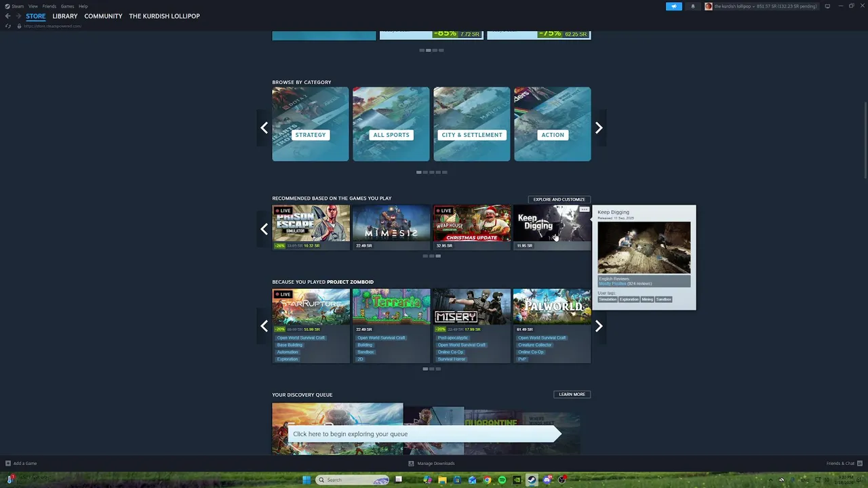Open the Help menu
The image size is (868, 488).
[83, 6]
